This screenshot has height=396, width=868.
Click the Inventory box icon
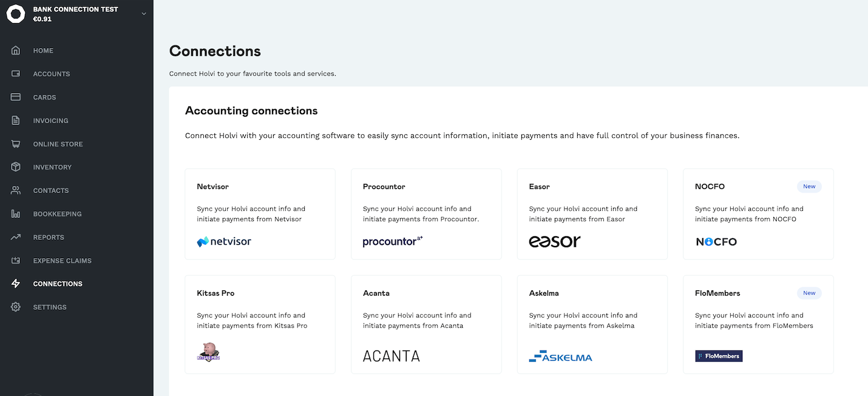click(x=16, y=167)
